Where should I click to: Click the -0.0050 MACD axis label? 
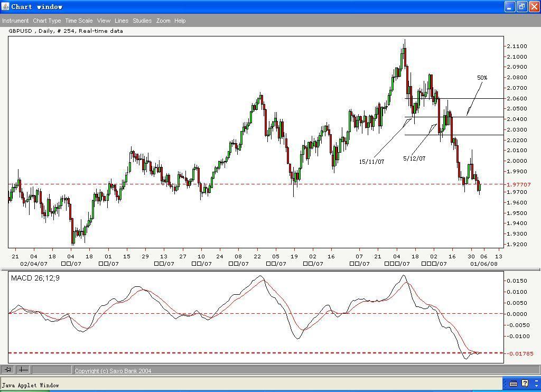(x=518, y=325)
